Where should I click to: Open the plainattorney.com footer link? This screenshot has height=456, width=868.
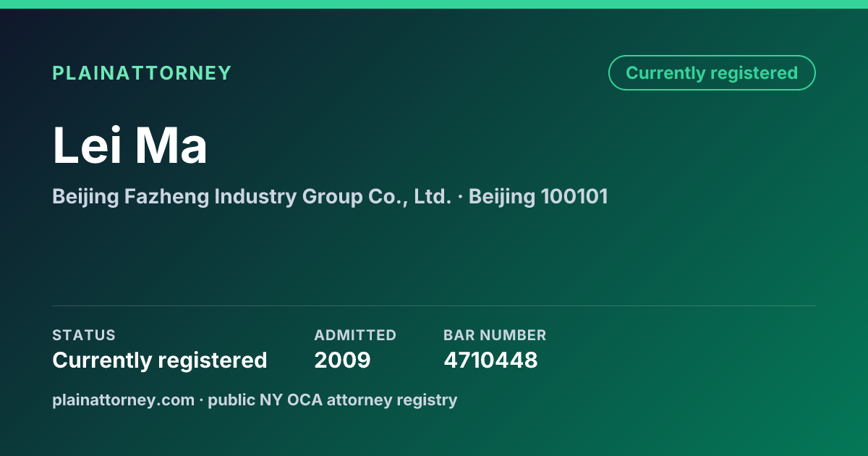(x=123, y=400)
